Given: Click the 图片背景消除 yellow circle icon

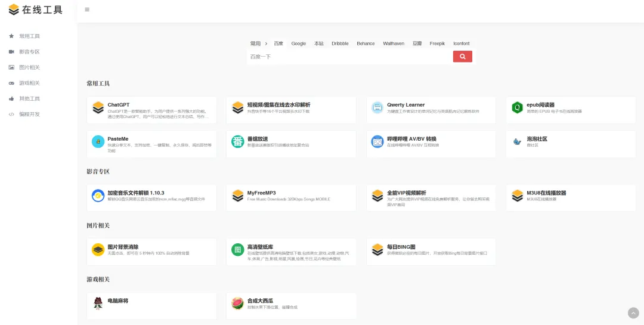Looking at the screenshot, I should (x=98, y=249).
